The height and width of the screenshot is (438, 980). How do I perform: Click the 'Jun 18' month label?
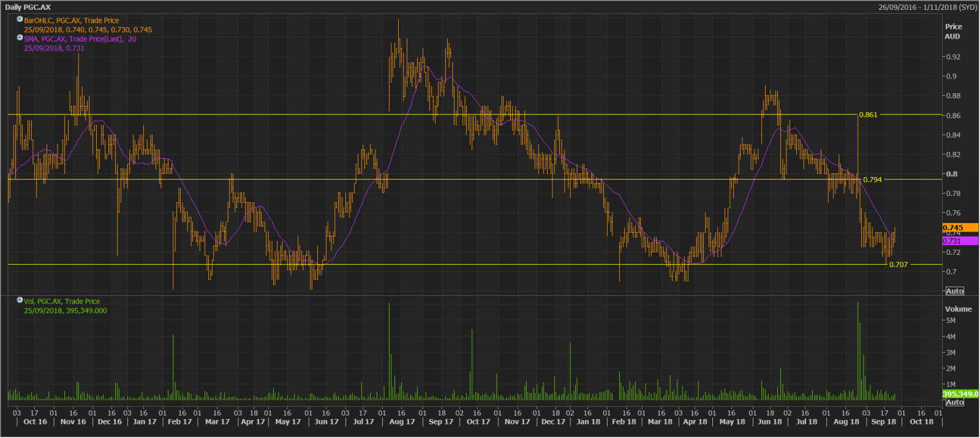click(x=770, y=421)
